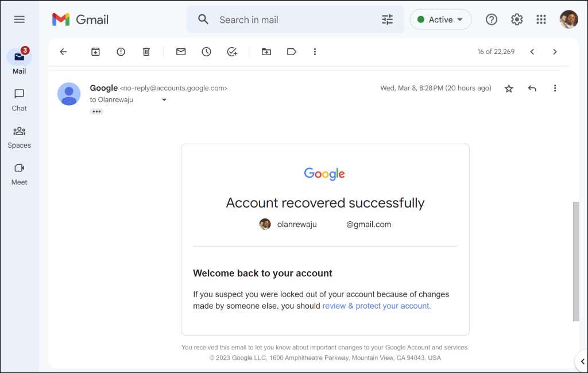This screenshot has height=373, width=588.
Task: Mark the email as unread
Action: pos(181,52)
